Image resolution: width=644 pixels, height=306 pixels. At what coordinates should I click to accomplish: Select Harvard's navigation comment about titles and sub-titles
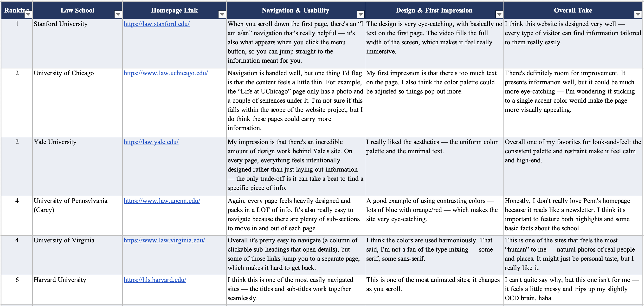click(296, 290)
